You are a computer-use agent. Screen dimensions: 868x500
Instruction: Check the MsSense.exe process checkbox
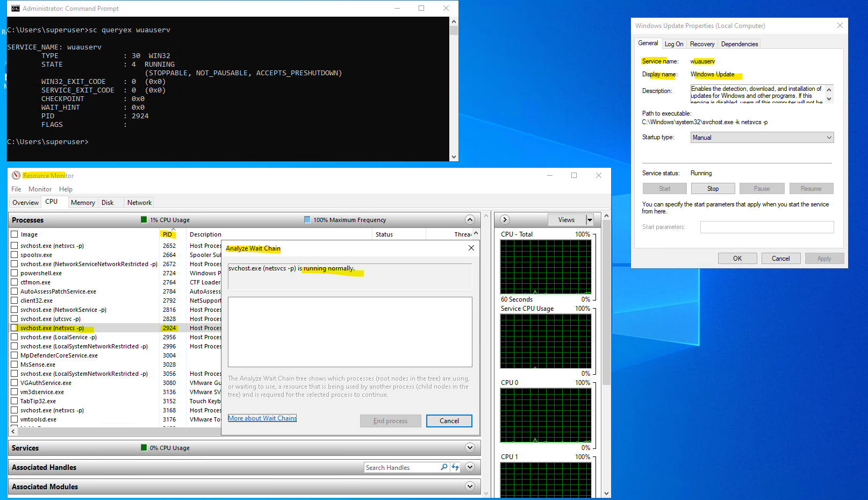click(15, 365)
